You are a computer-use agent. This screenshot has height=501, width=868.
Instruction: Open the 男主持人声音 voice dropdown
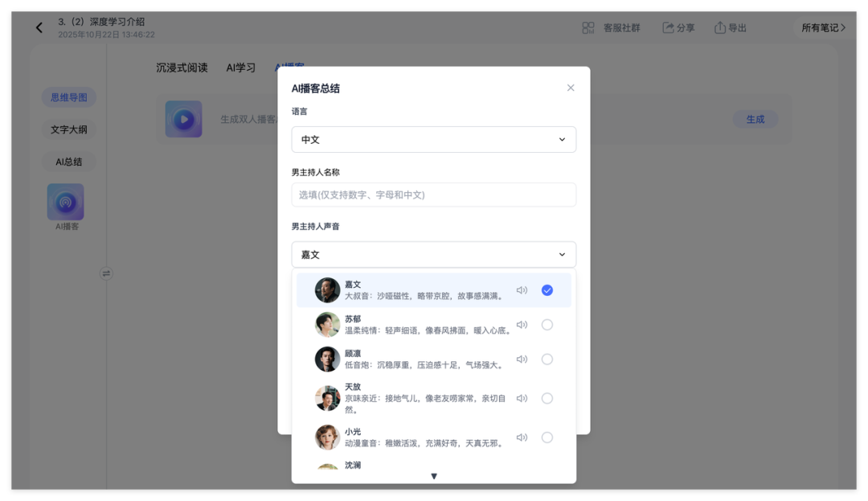click(x=434, y=254)
